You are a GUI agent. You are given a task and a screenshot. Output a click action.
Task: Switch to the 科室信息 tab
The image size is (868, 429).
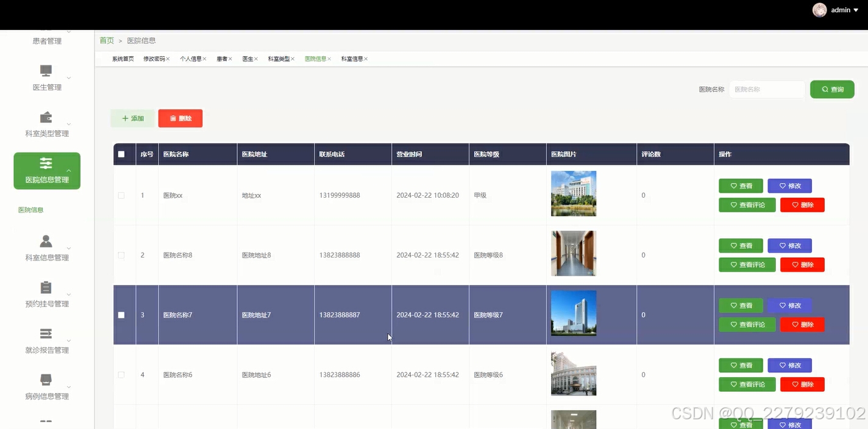tap(352, 59)
